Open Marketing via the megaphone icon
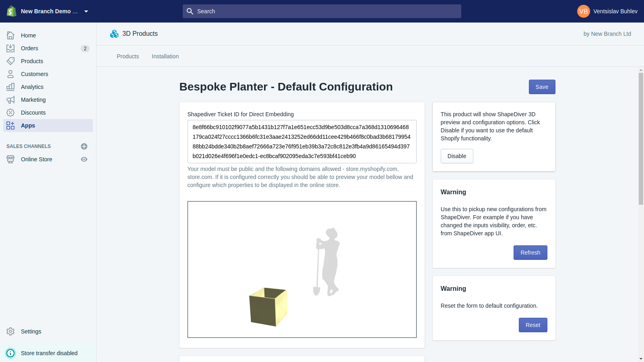This screenshot has height=362, width=644. pyautogui.click(x=10, y=100)
